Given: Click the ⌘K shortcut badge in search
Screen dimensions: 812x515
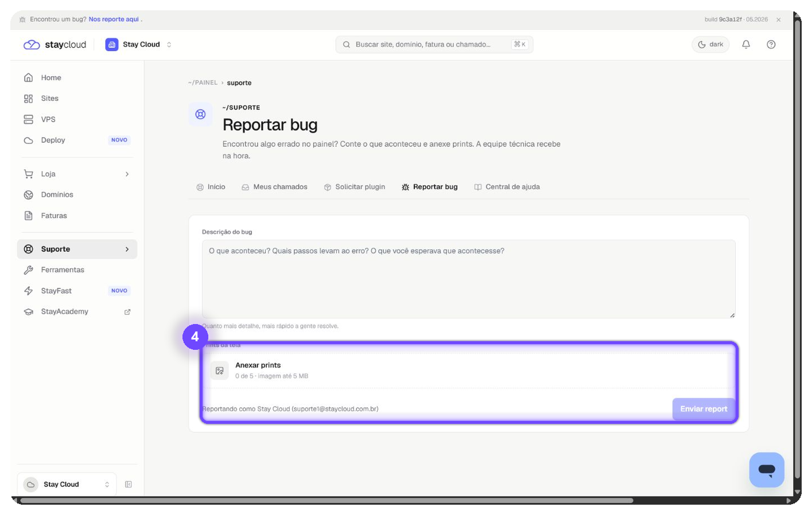Looking at the screenshot, I should pyautogui.click(x=520, y=44).
